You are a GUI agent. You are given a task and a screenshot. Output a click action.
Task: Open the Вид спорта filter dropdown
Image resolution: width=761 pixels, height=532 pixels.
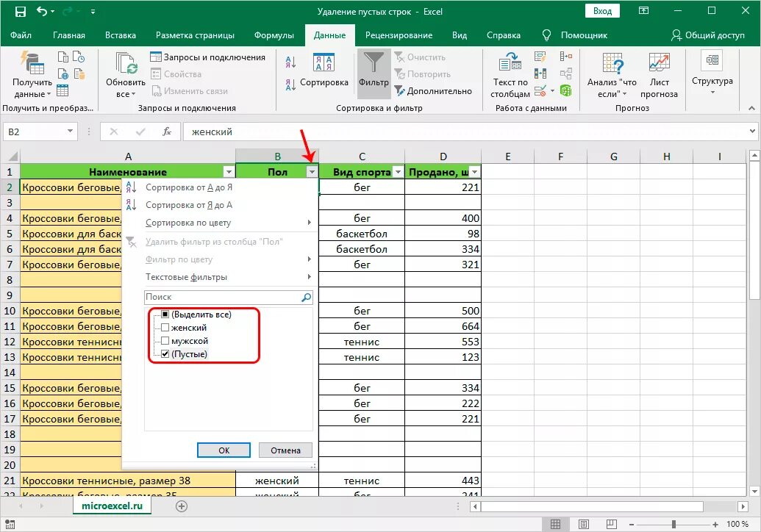point(398,172)
